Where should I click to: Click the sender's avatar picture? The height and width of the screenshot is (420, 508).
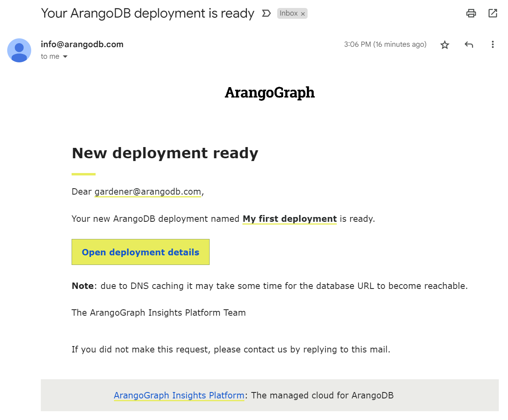pyautogui.click(x=19, y=50)
